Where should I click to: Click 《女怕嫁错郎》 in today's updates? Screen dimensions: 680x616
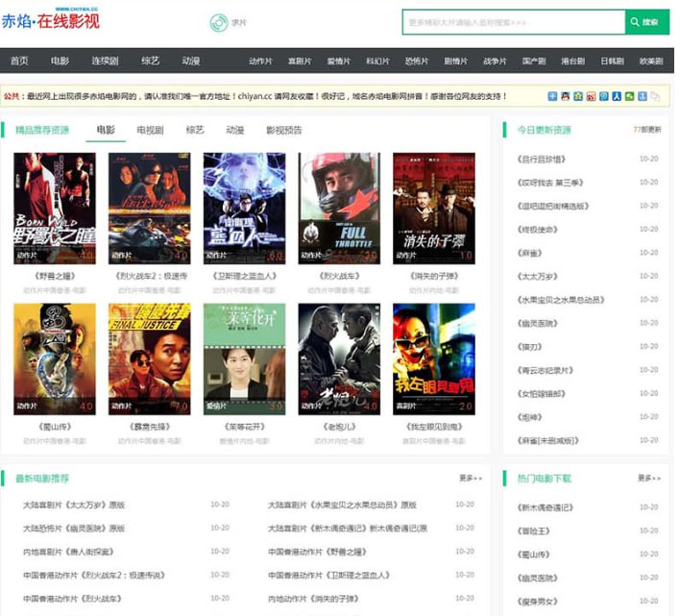(x=542, y=394)
